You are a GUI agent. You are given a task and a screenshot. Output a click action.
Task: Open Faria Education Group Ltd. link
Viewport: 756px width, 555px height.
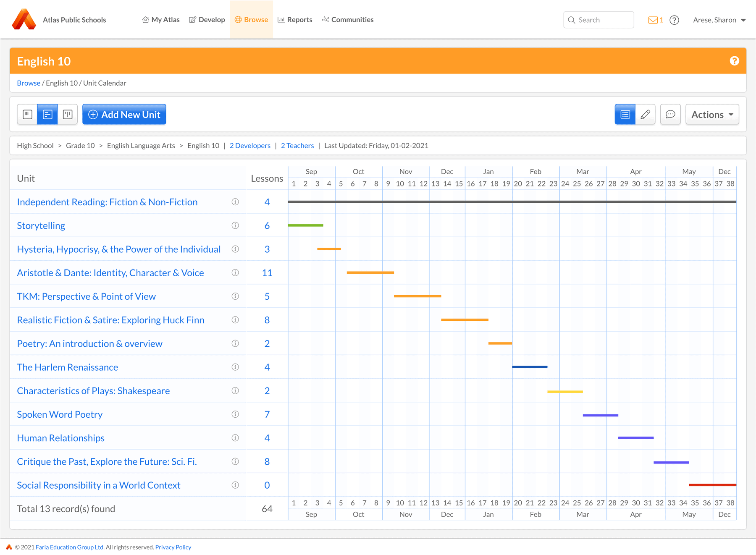(x=70, y=547)
